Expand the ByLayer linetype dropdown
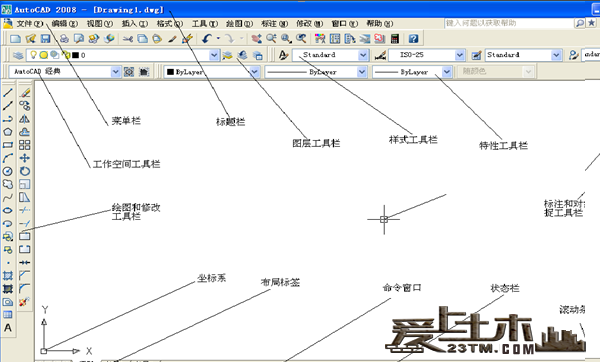Screen dimensions: 600x362 pyautogui.click(x=362, y=72)
